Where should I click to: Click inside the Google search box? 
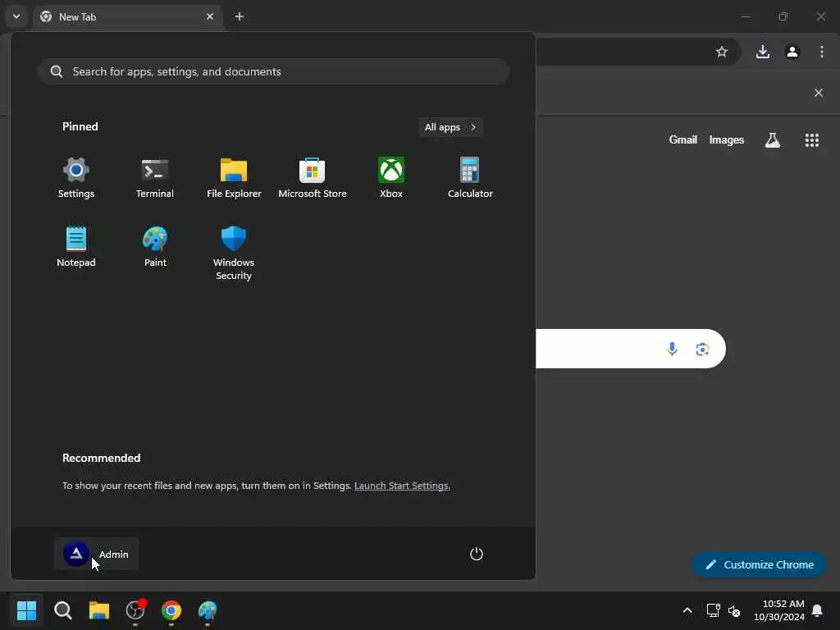point(631,349)
